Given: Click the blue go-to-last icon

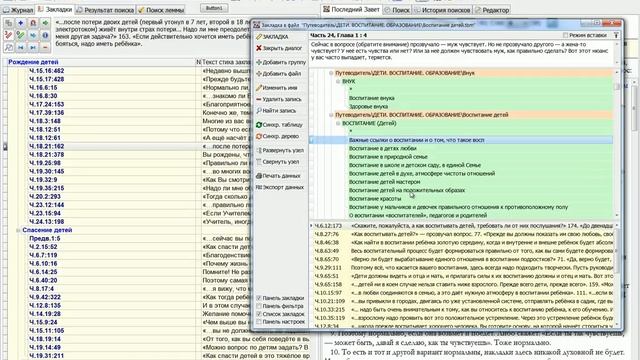Looking at the screenshot, I should (x=33, y=47).
